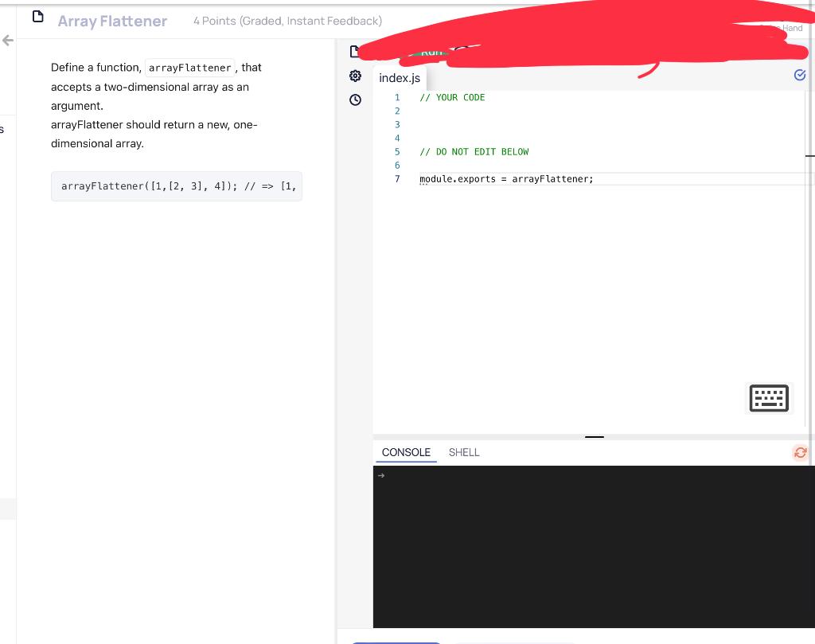Click line number 1 in gutter
The height and width of the screenshot is (644, 815).
[x=397, y=97]
